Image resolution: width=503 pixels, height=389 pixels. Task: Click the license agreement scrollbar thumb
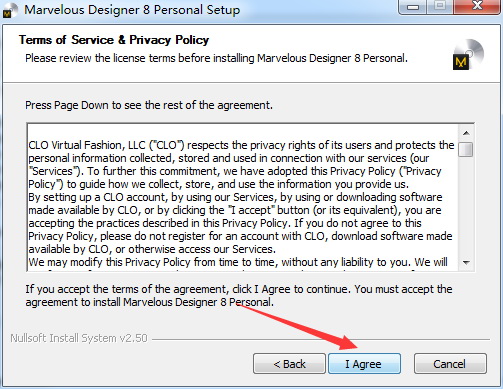click(x=466, y=149)
